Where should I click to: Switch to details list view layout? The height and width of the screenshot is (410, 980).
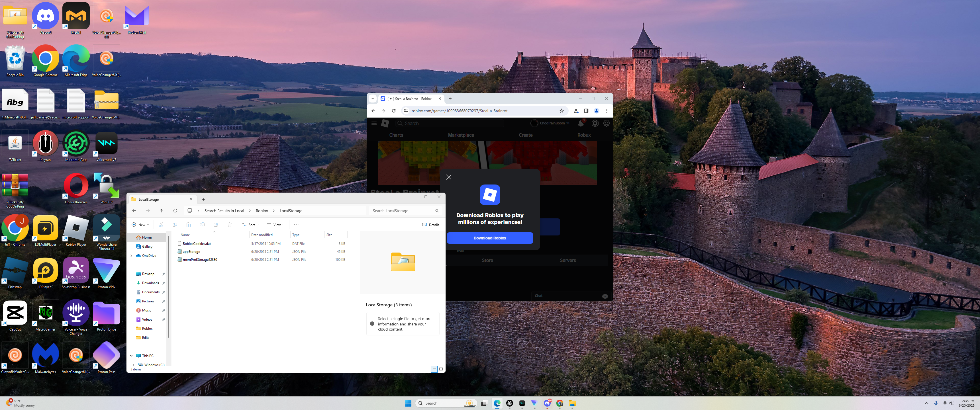pos(434,369)
